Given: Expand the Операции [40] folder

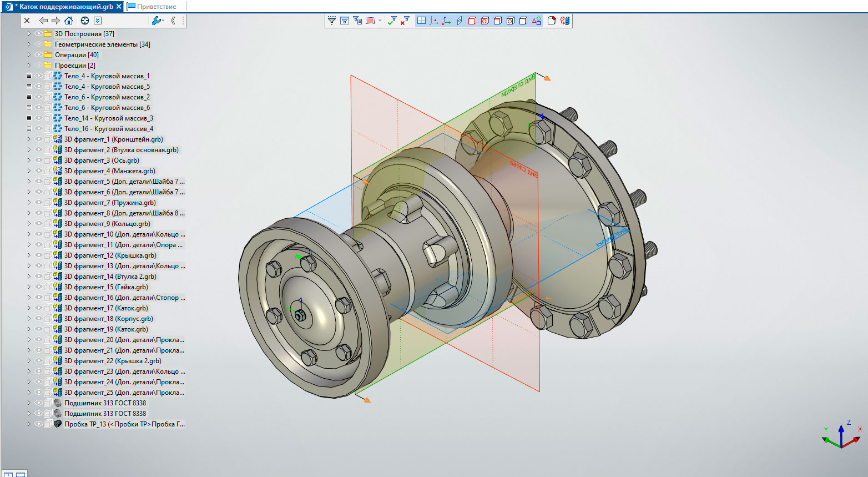Looking at the screenshot, I should click(29, 55).
